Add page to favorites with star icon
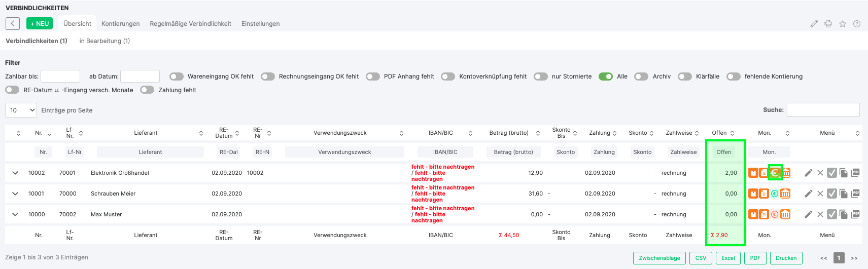The image size is (868, 269). coord(843,24)
